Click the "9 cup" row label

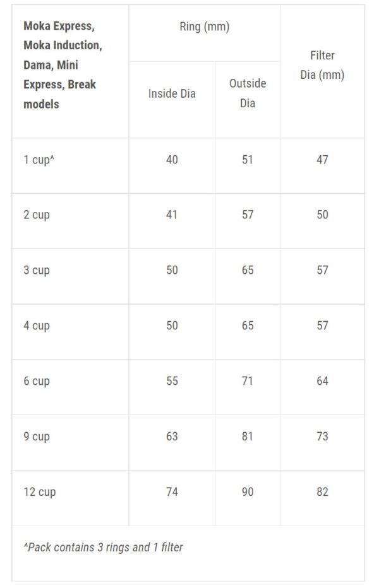pos(37,437)
